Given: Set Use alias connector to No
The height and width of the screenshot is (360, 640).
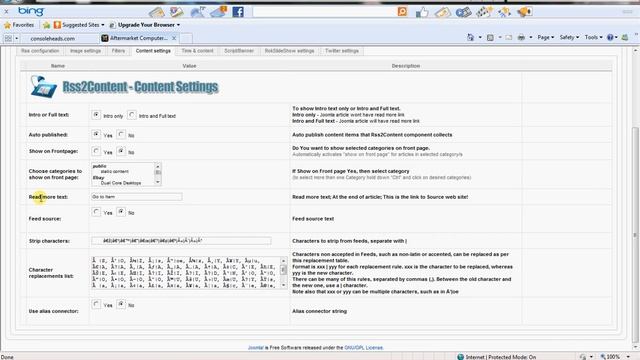Looking at the screenshot, I should click(x=121, y=304).
